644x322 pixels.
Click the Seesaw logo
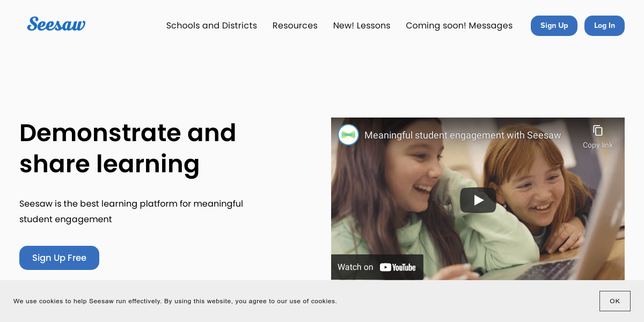click(56, 24)
